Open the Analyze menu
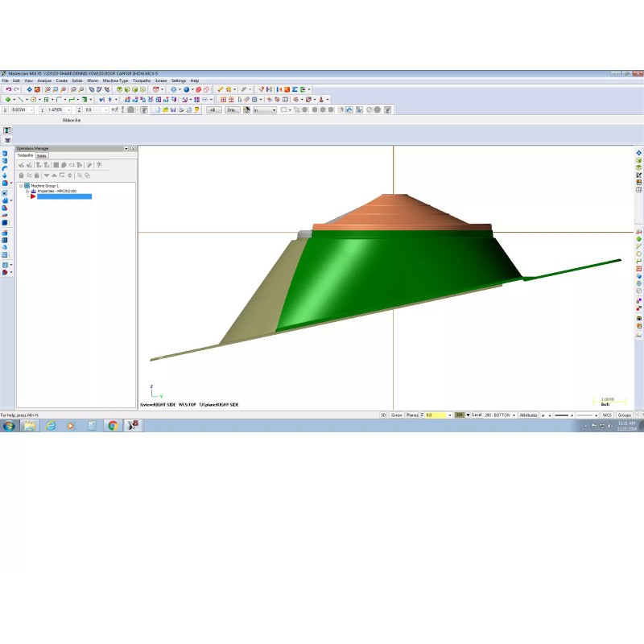 44,81
